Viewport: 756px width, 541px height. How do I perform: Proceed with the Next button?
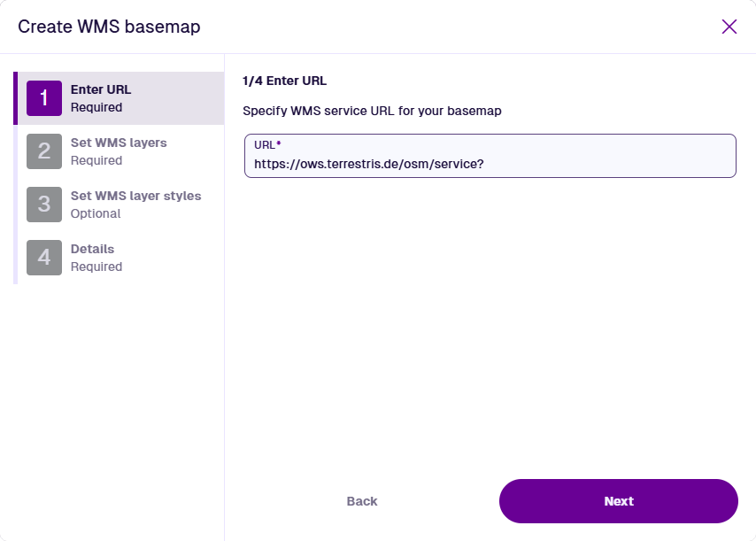[x=618, y=501]
